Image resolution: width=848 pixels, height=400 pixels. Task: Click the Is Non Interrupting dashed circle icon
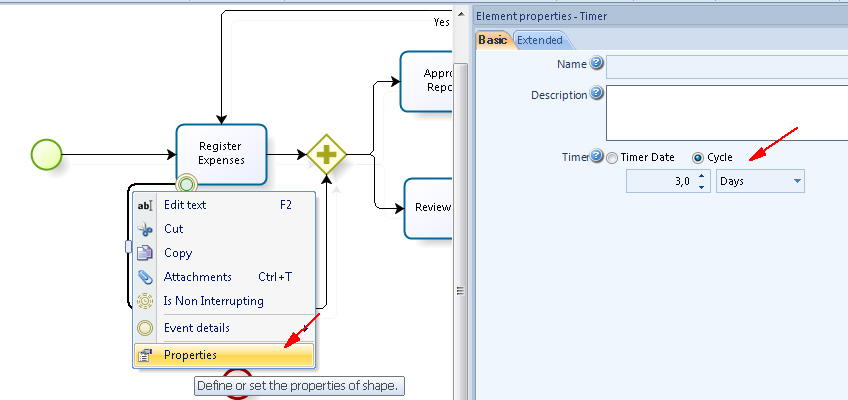145,301
